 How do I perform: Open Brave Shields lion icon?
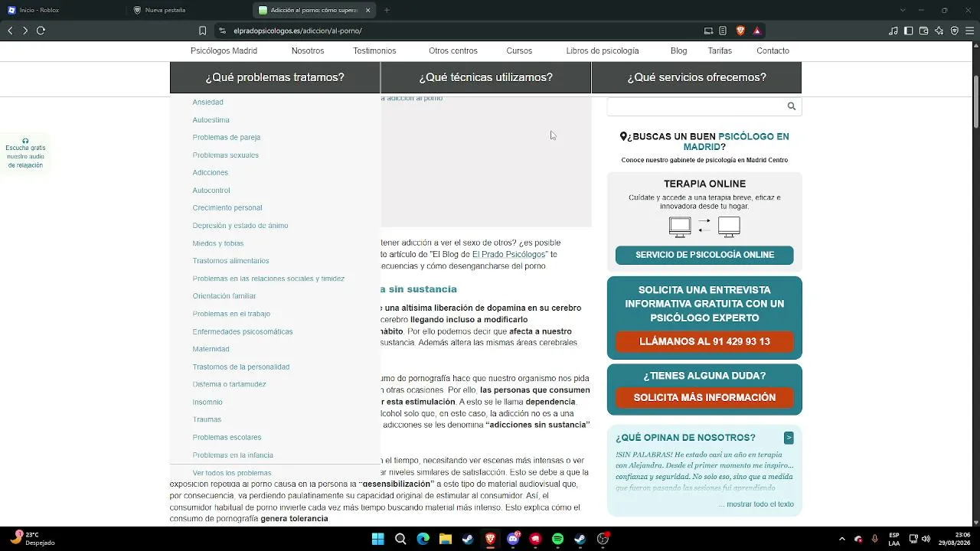pos(740,31)
